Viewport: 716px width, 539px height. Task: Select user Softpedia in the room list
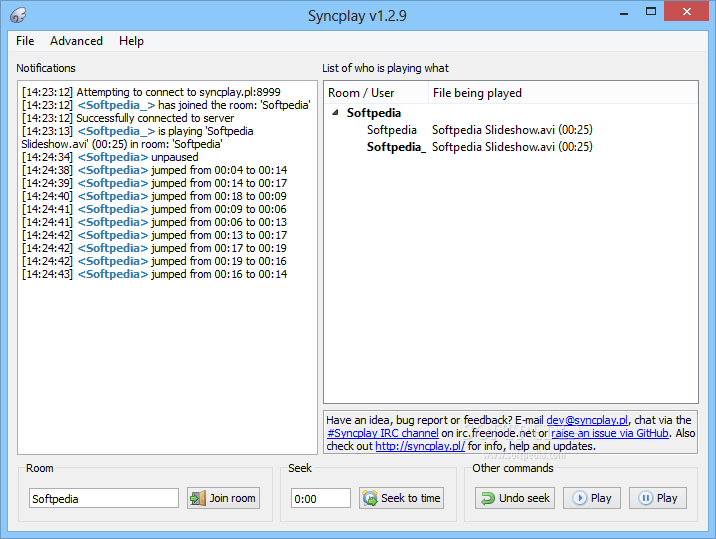[x=391, y=130]
